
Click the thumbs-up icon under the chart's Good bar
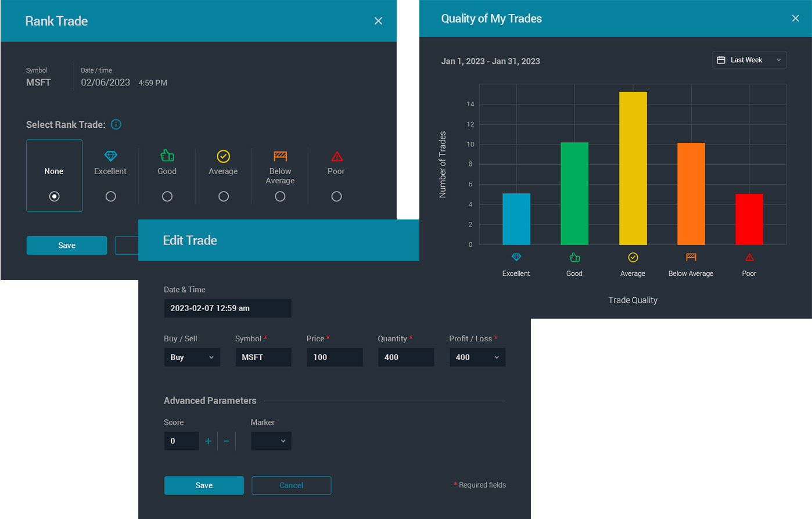click(x=574, y=257)
